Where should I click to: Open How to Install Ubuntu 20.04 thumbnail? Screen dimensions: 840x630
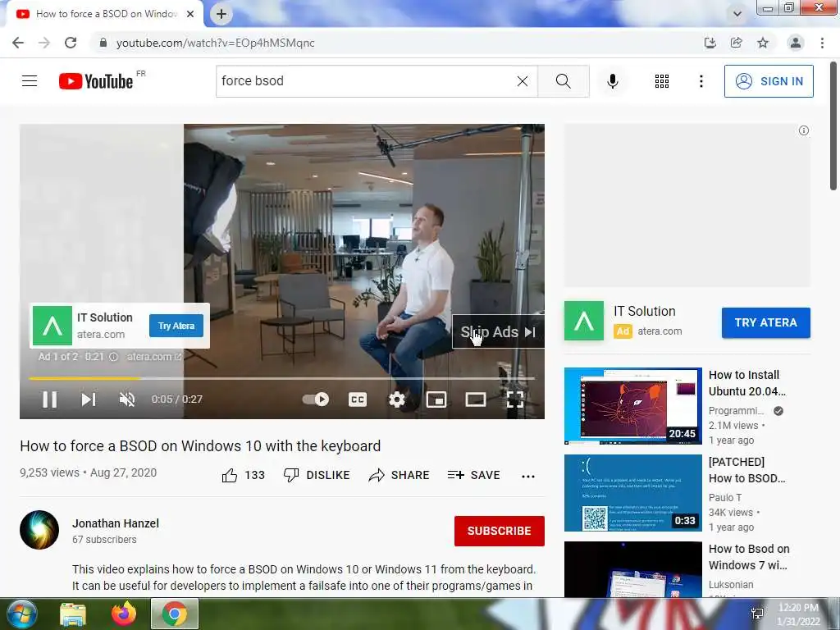632,406
